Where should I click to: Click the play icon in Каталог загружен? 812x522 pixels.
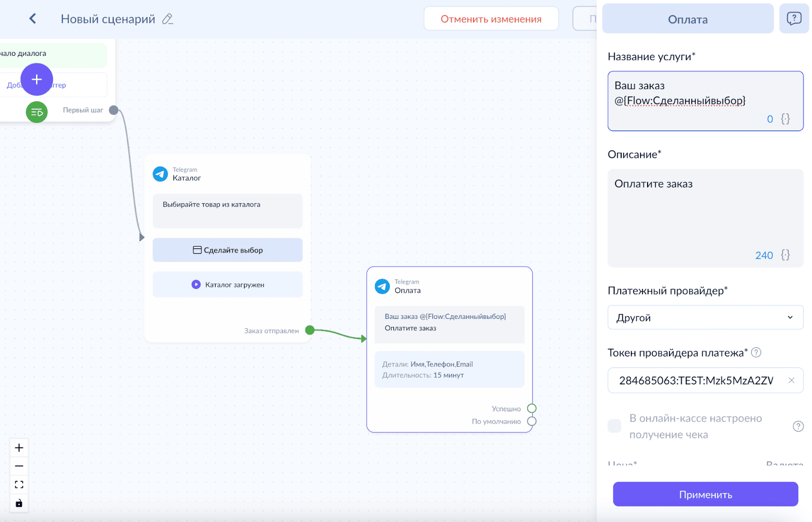click(x=196, y=284)
